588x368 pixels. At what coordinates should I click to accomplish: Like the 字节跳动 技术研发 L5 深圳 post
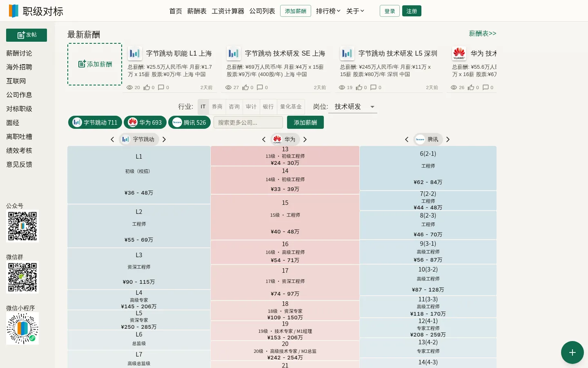[359, 88]
